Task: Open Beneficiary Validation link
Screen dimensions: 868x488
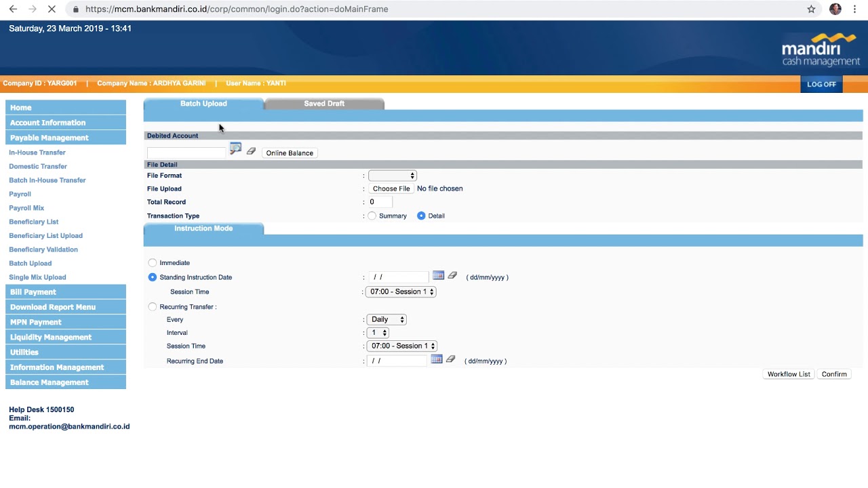Action: tap(43, 249)
